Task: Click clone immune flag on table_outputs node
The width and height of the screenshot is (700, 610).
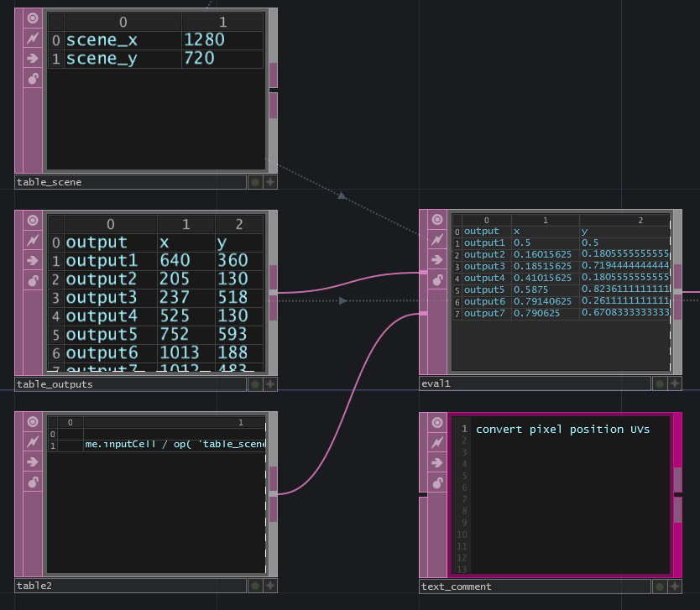Action: point(33,241)
